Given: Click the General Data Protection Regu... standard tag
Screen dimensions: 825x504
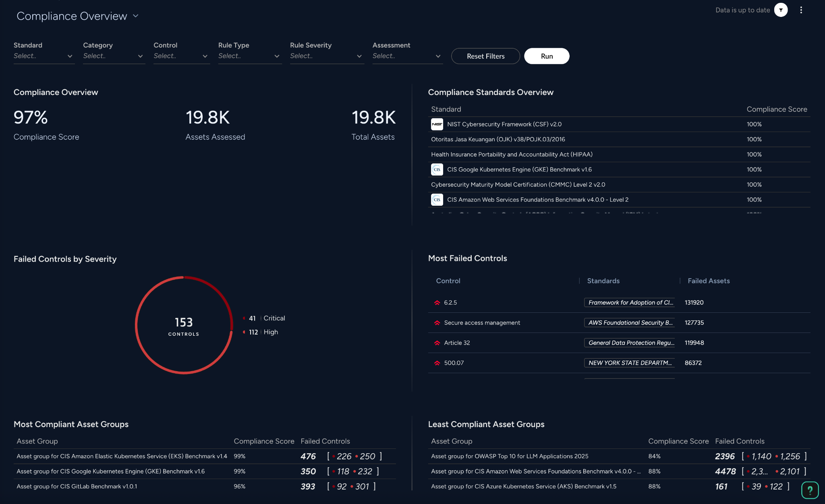Looking at the screenshot, I should (630, 343).
